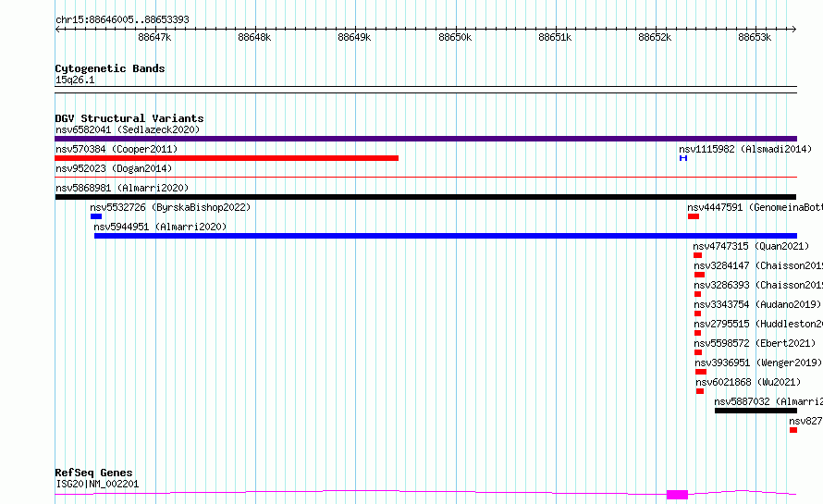This screenshot has width=823, height=504.
Task: Click the red nsv4747315 variant bar
Action: coord(697,255)
